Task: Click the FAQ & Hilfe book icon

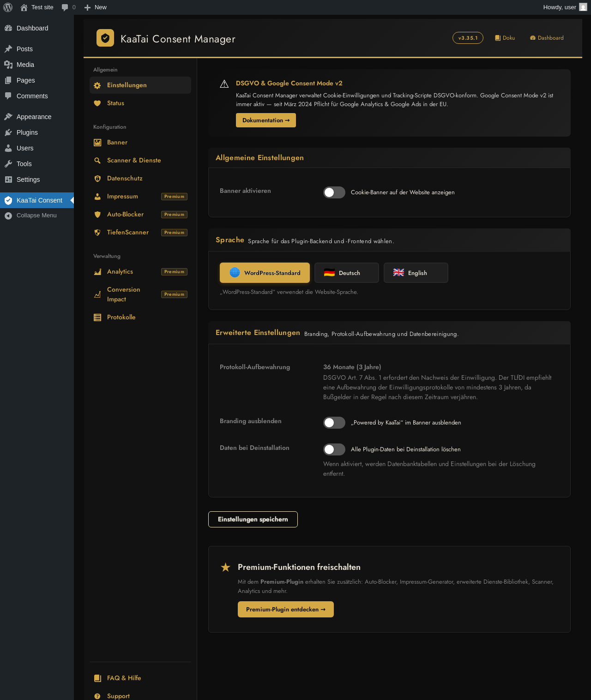Action: (97, 678)
